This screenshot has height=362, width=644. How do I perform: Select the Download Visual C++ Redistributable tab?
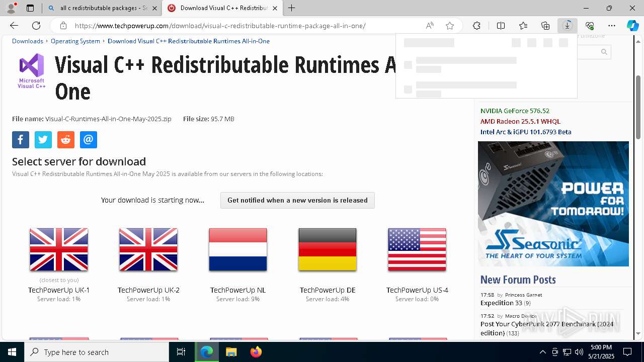(x=222, y=8)
